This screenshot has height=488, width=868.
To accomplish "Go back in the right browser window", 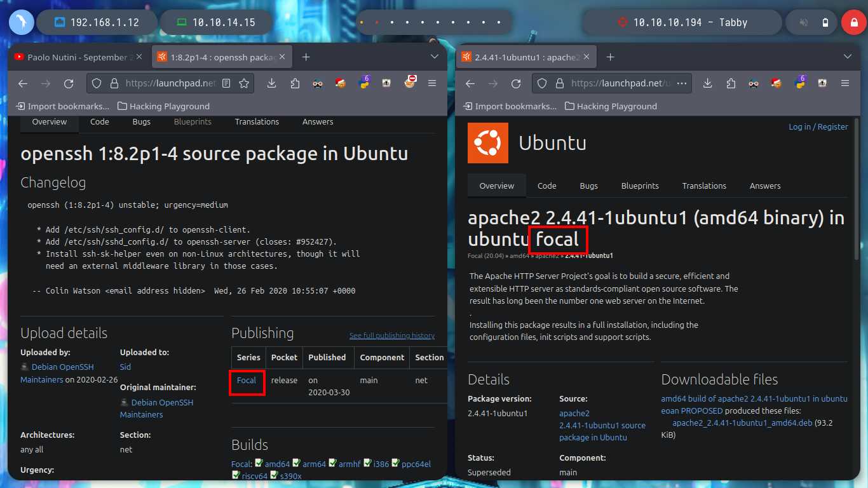I will 470,83.
